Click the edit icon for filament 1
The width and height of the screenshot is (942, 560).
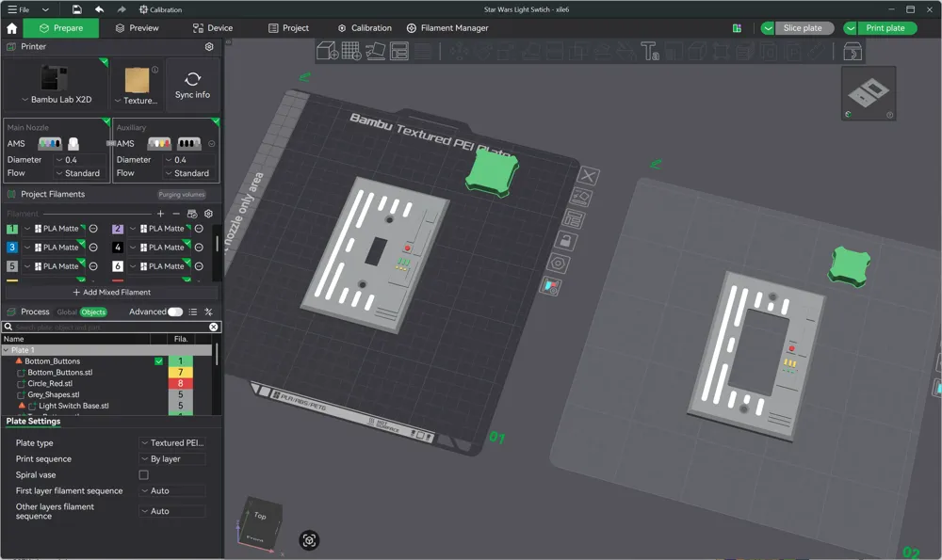(x=93, y=229)
